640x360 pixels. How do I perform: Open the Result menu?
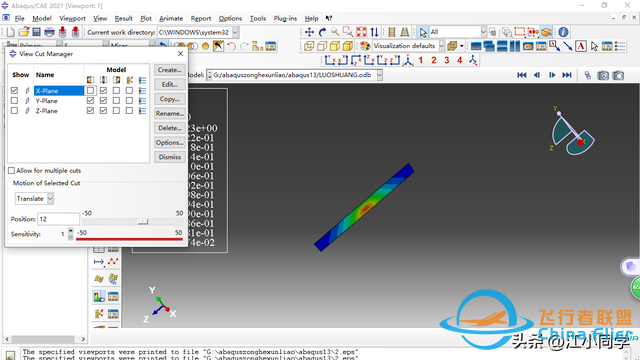tap(123, 18)
